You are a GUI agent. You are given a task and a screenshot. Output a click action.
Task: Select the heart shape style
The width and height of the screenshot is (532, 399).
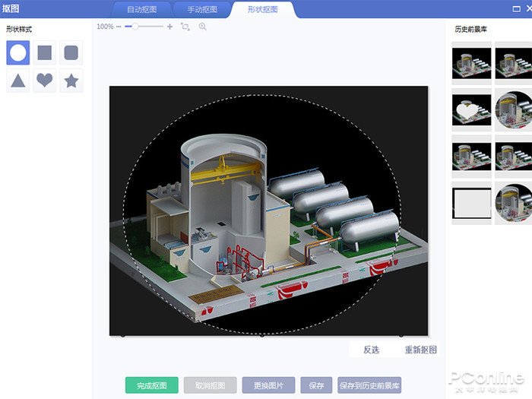[x=45, y=80]
